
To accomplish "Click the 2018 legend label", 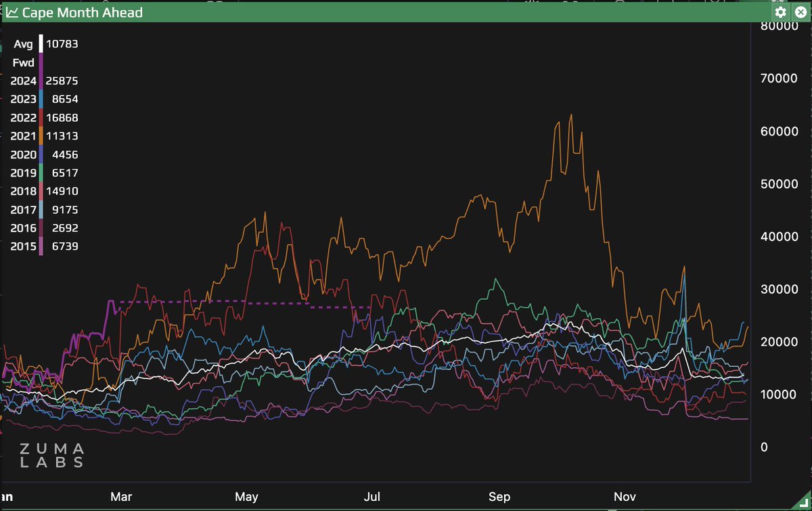I will pos(23,191).
